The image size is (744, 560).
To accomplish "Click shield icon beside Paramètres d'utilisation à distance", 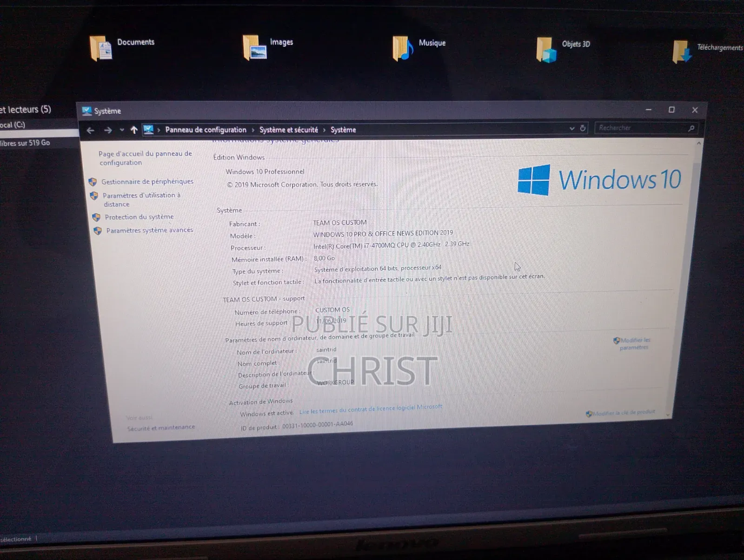I will pos(94,196).
